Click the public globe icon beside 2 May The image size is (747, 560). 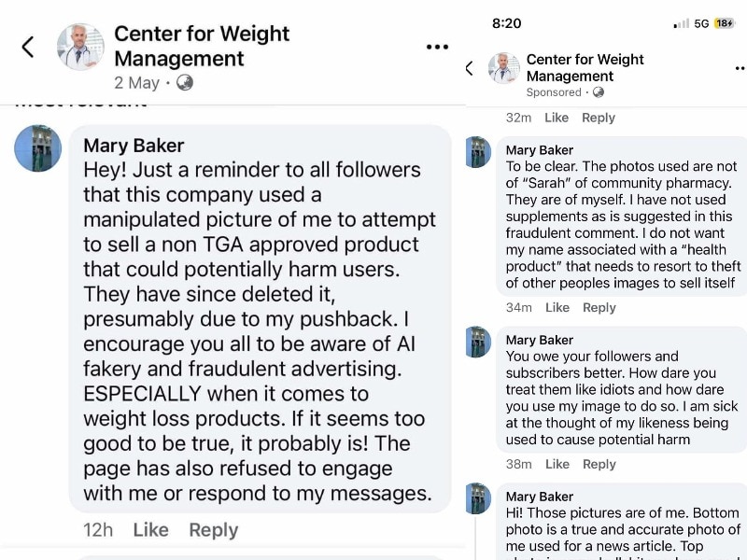click(x=185, y=83)
